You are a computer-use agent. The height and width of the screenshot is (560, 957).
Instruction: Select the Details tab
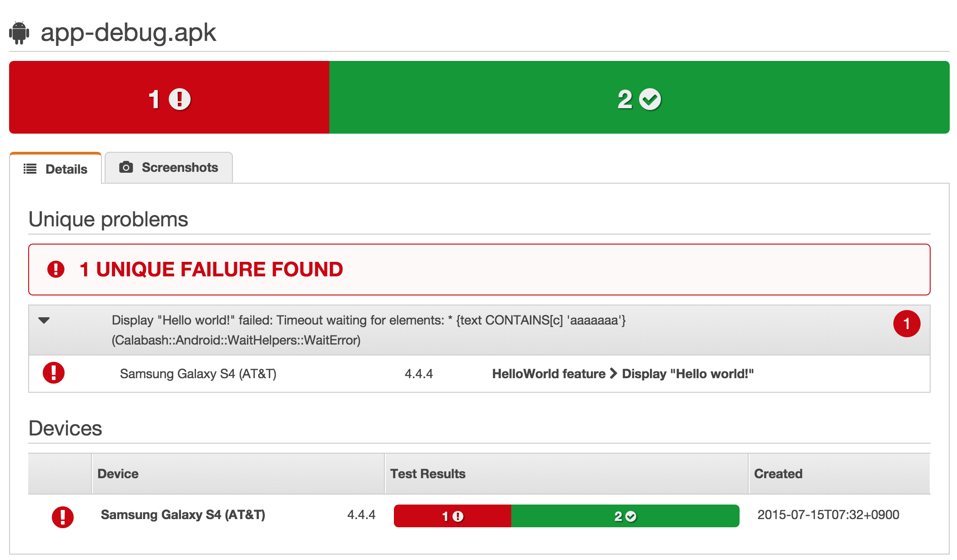point(55,169)
